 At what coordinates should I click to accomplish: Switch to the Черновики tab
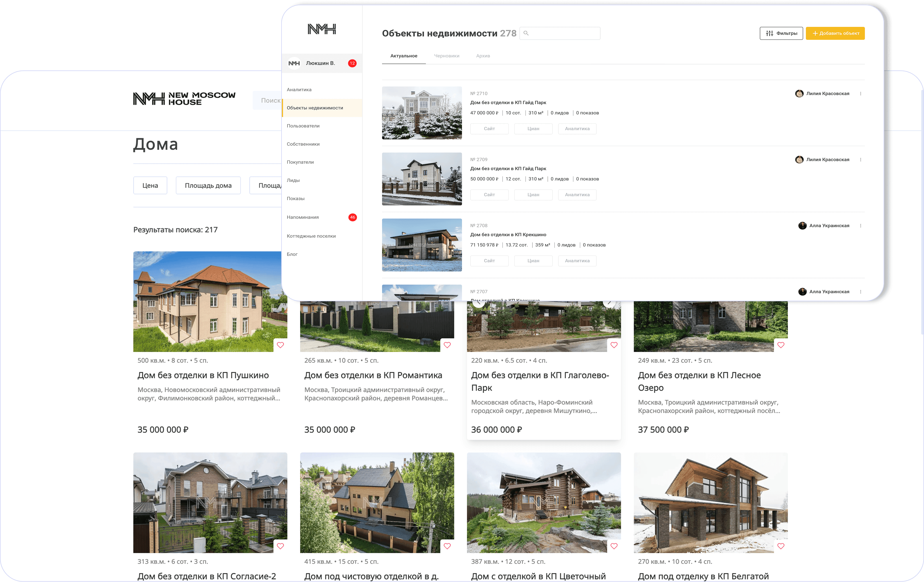[x=447, y=56]
